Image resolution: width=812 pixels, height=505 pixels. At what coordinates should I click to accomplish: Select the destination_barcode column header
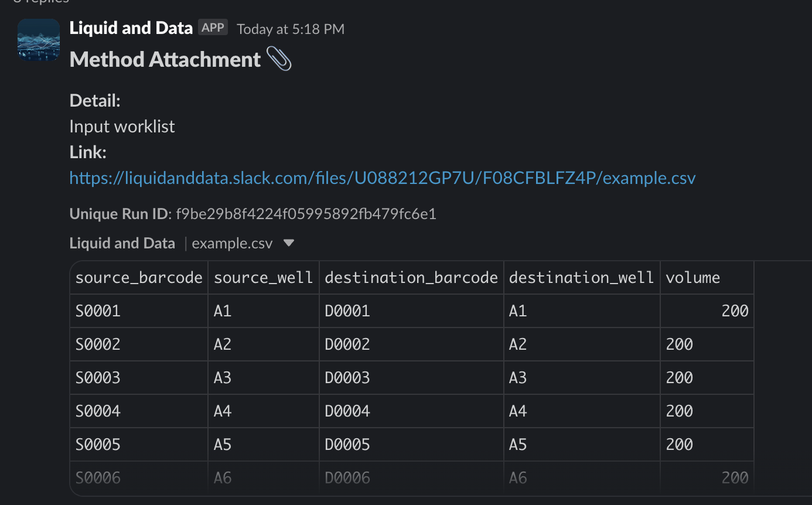(x=411, y=277)
